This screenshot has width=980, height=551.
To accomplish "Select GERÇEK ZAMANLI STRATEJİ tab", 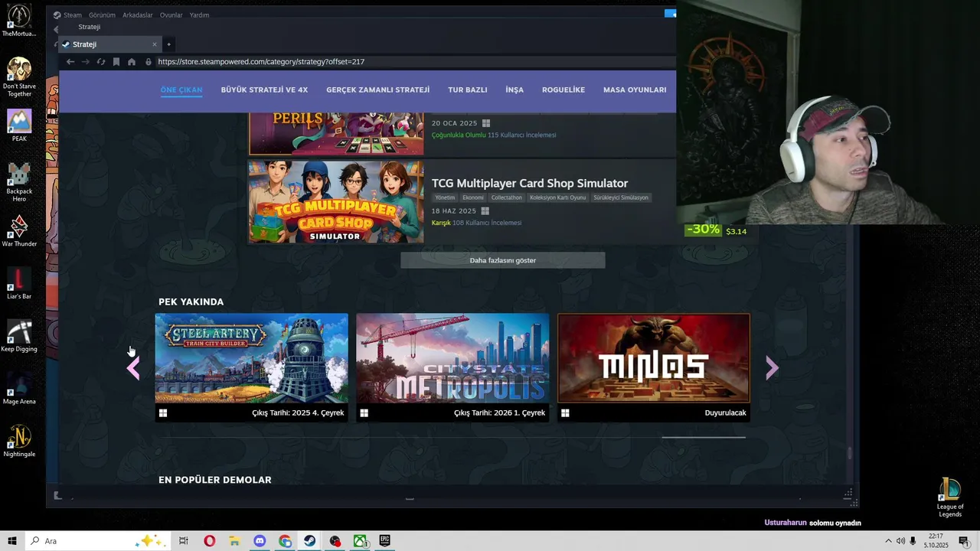I will click(x=378, y=90).
